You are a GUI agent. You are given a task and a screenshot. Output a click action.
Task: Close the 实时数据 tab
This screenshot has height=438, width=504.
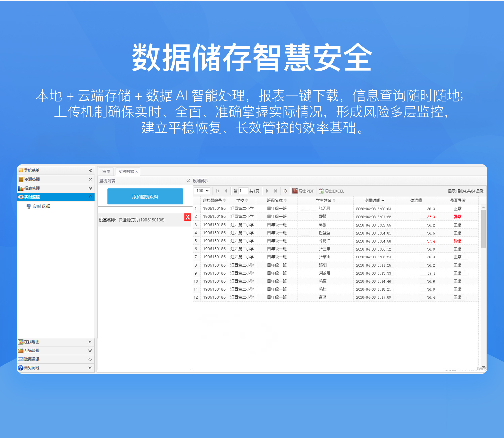[x=137, y=172]
